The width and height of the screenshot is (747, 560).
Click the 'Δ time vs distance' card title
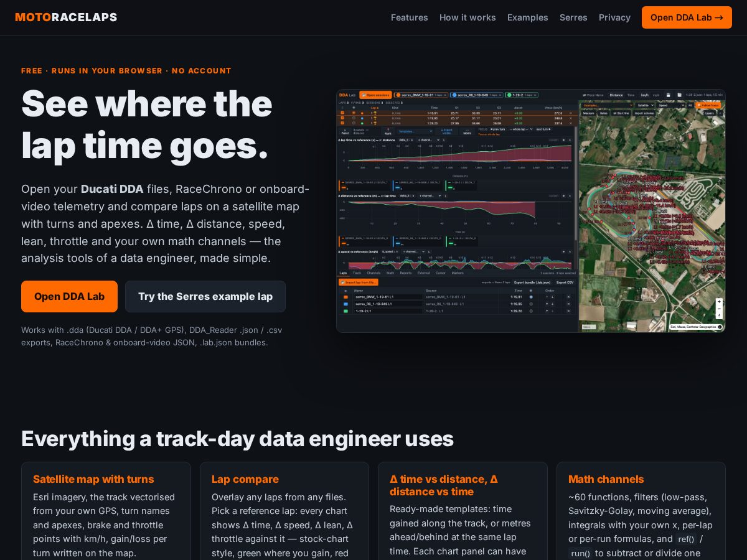coord(444,485)
